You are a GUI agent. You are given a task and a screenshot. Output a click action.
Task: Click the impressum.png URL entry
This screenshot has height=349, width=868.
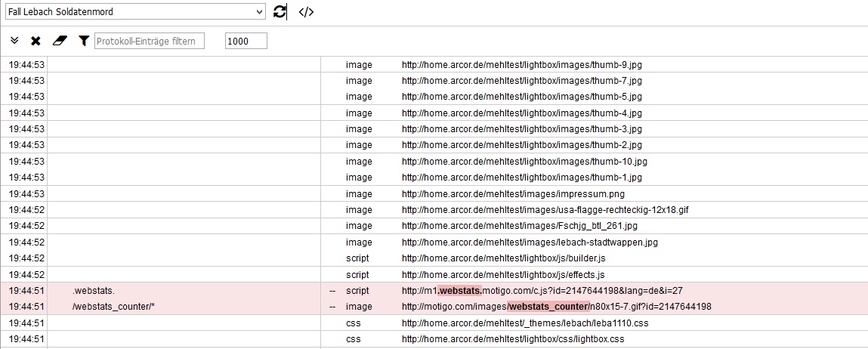[513, 194]
